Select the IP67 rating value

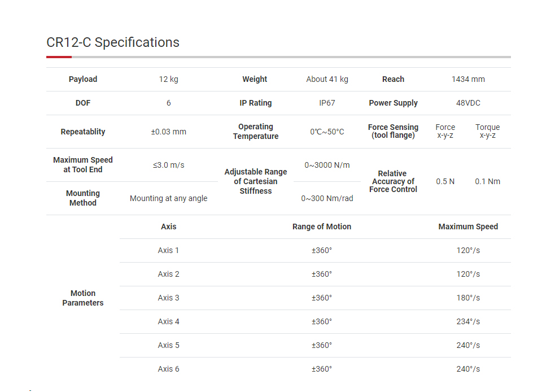(327, 103)
